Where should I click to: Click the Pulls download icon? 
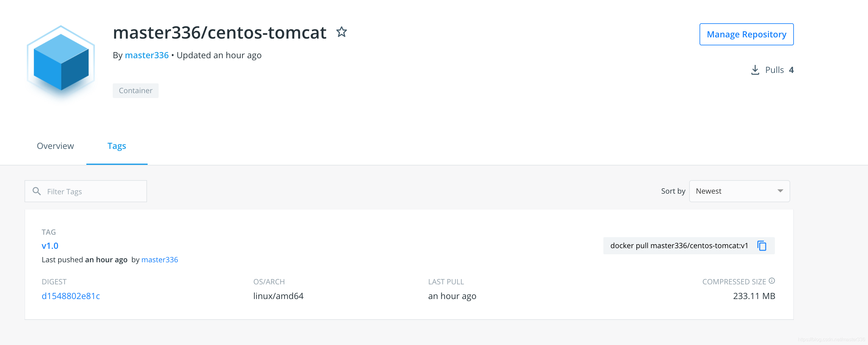[x=755, y=70]
